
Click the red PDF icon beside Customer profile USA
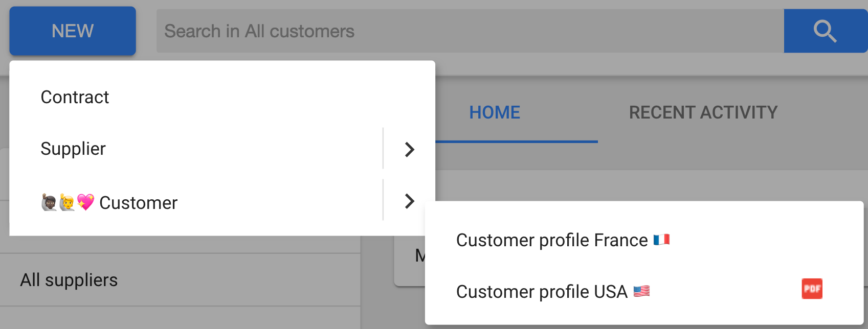click(812, 289)
